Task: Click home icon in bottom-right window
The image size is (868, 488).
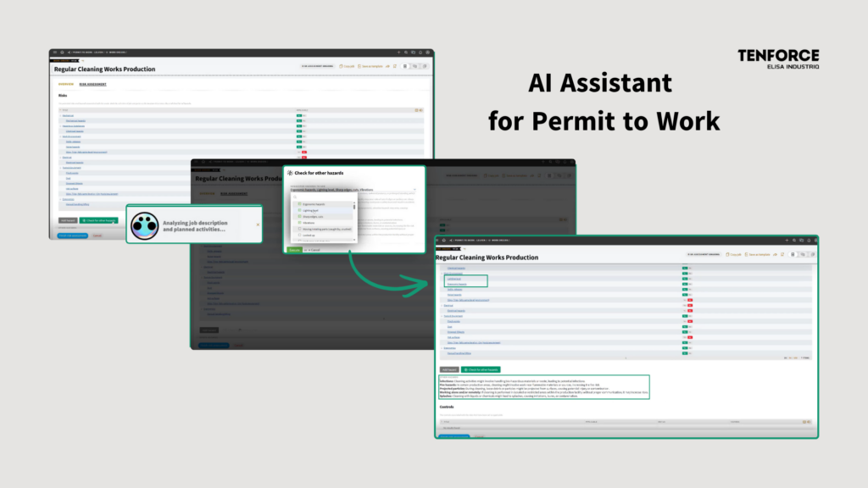Action: (444, 240)
